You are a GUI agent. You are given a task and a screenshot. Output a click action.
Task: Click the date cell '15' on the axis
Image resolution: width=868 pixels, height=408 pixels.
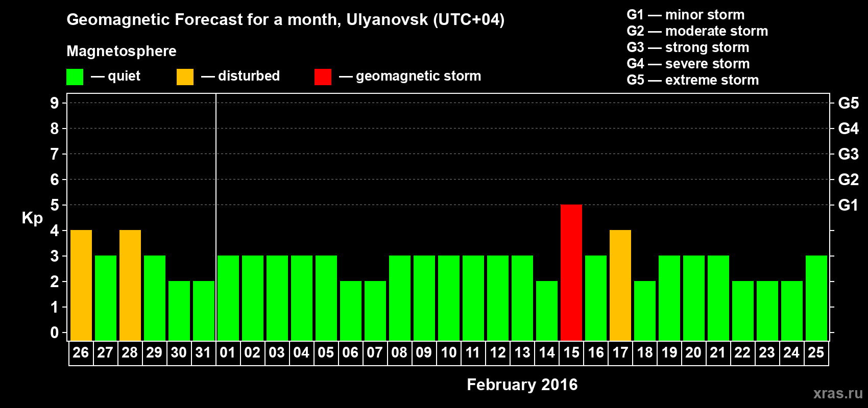(571, 353)
